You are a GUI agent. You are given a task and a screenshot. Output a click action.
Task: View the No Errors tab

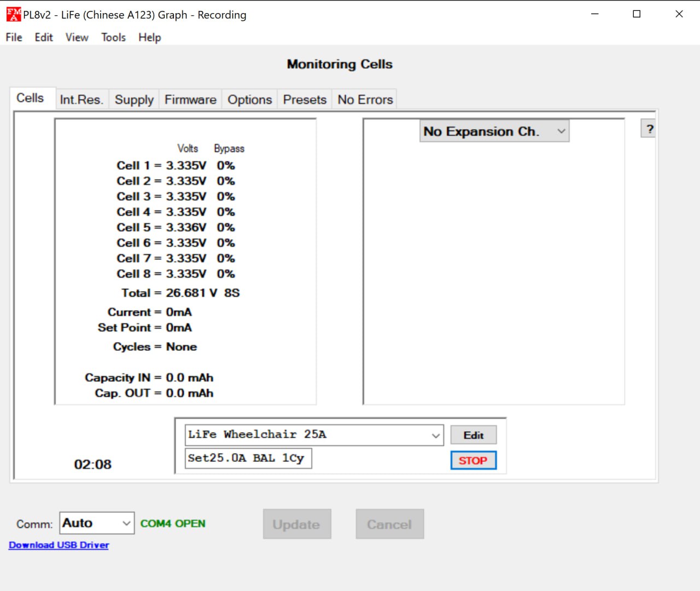point(365,100)
